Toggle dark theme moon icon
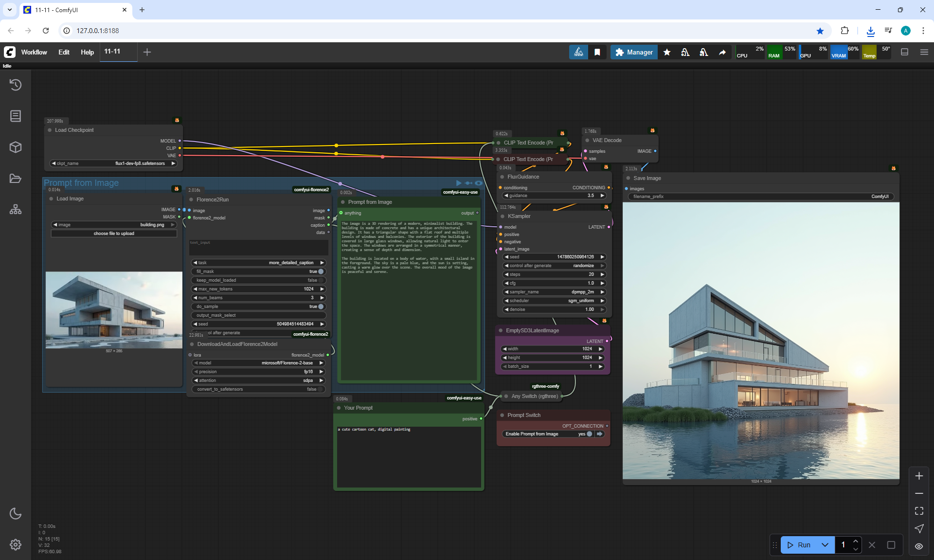This screenshot has height=560, width=934. [x=16, y=513]
